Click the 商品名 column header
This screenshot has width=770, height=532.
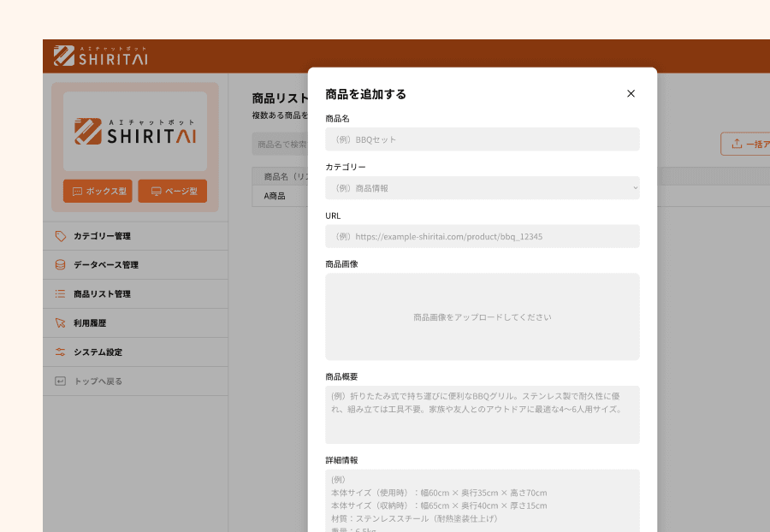click(x=280, y=176)
